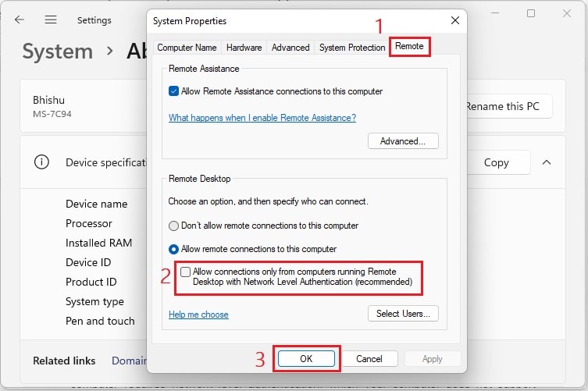Open the Settings hamburger navigation menu
The width and height of the screenshot is (588, 391).
tap(51, 20)
